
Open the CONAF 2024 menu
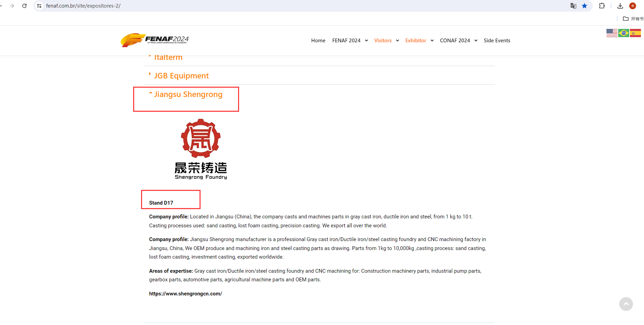click(x=455, y=41)
